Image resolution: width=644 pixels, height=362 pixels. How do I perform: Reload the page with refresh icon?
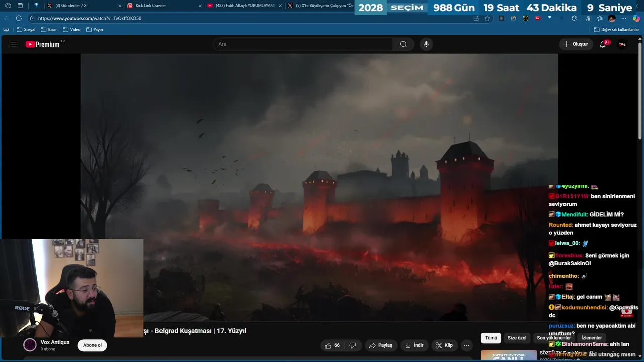(19, 18)
